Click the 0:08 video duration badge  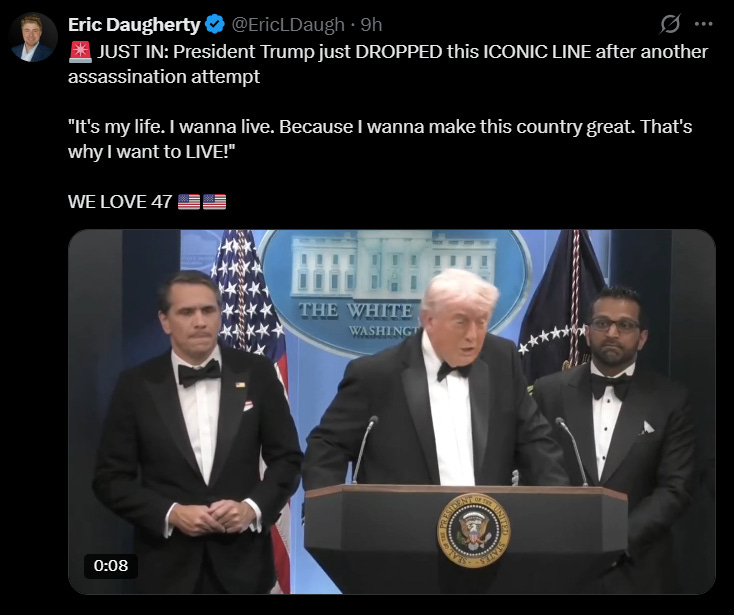tap(110, 565)
